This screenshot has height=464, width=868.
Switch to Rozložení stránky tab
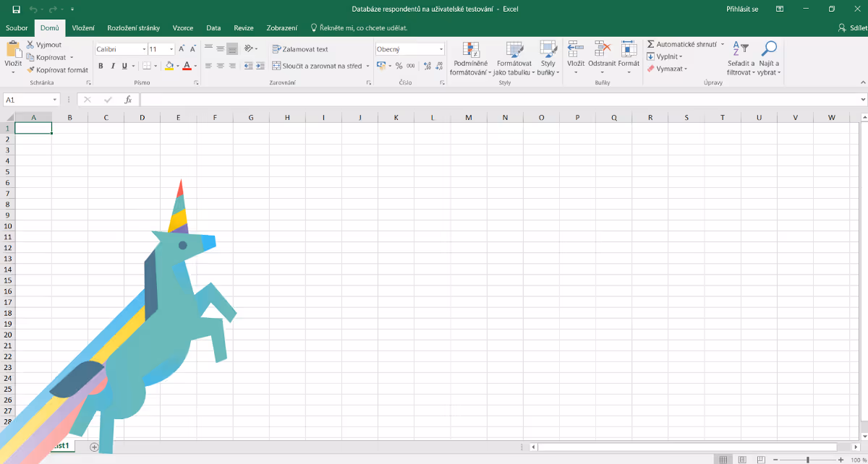point(133,27)
